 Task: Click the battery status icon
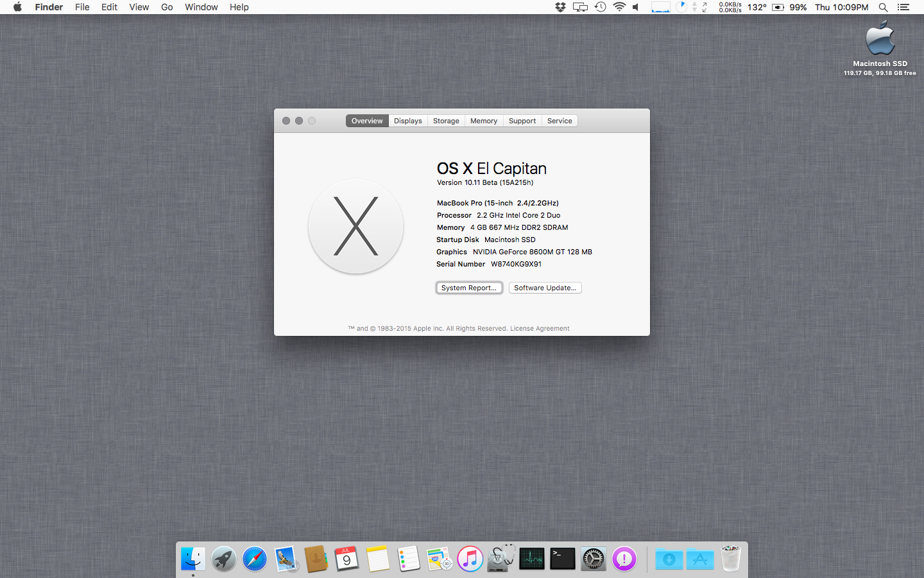coord(778,7)
